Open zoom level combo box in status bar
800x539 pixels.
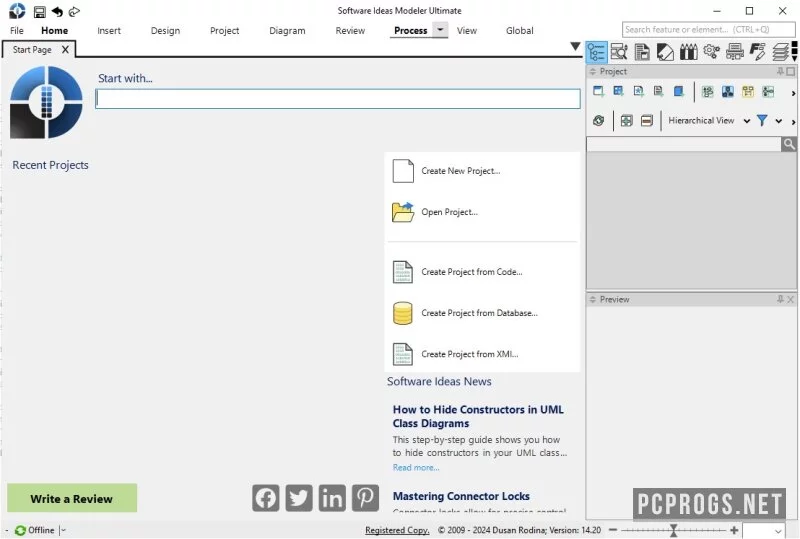[x=763, y=531]
